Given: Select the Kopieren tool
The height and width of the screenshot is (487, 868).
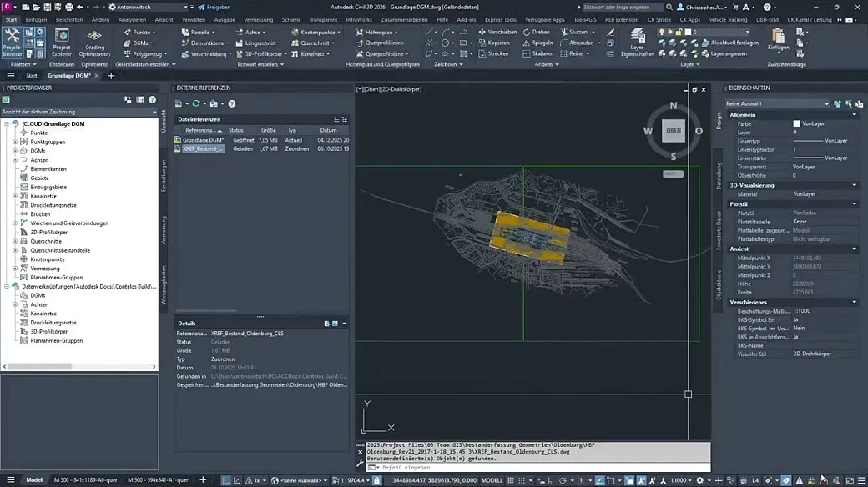Looking at the screenshot, I should 494,43.
